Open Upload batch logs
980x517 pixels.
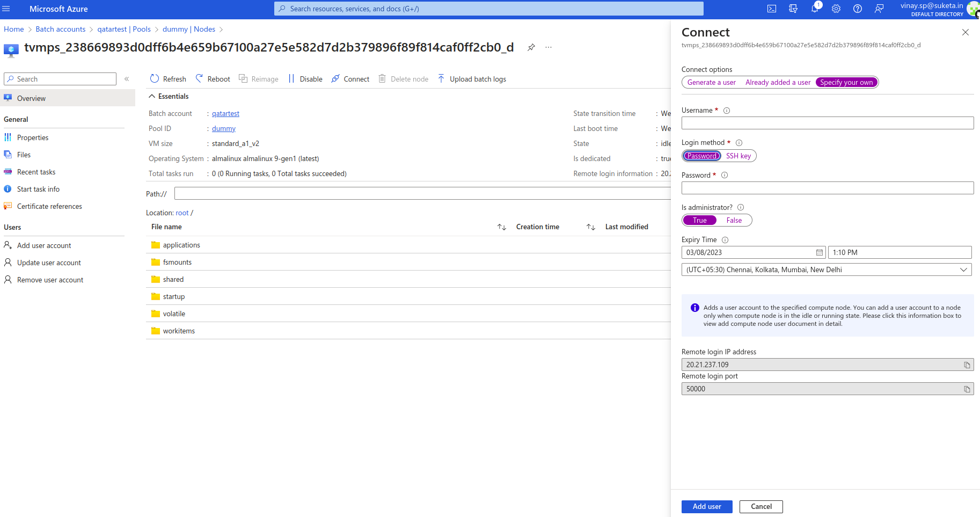point(472,78)
